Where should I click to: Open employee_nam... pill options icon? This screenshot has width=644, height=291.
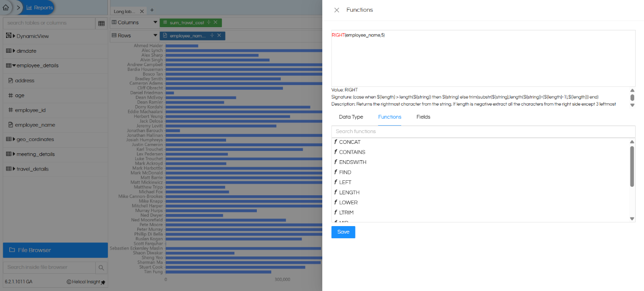(x=212, y=35)
